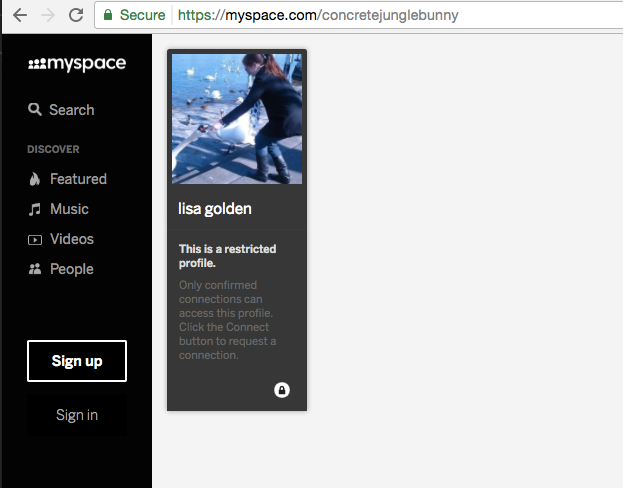The image size is (623, 488).
Task: Open the myspace logo home link
Action: pyautogui.click(x=77, y=64)
